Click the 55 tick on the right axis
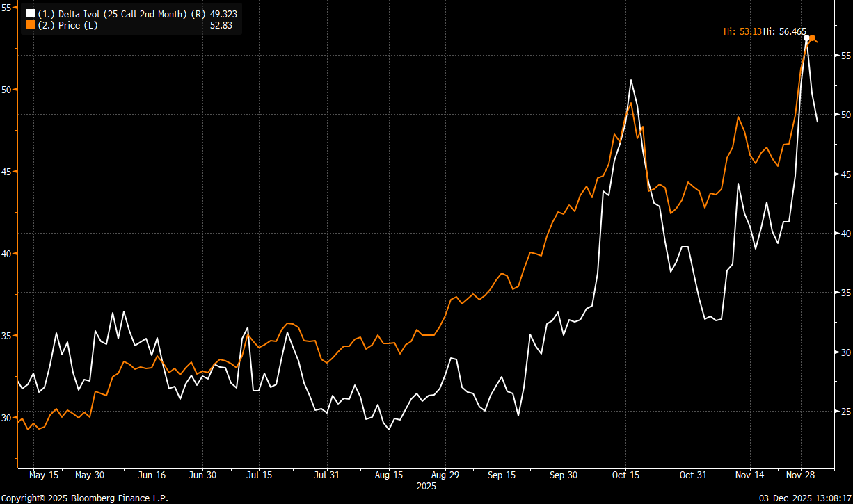 click(847, 54)
